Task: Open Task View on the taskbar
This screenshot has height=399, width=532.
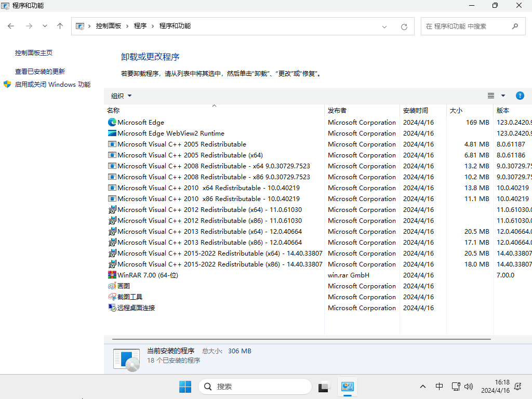Action: click(324, 387)
